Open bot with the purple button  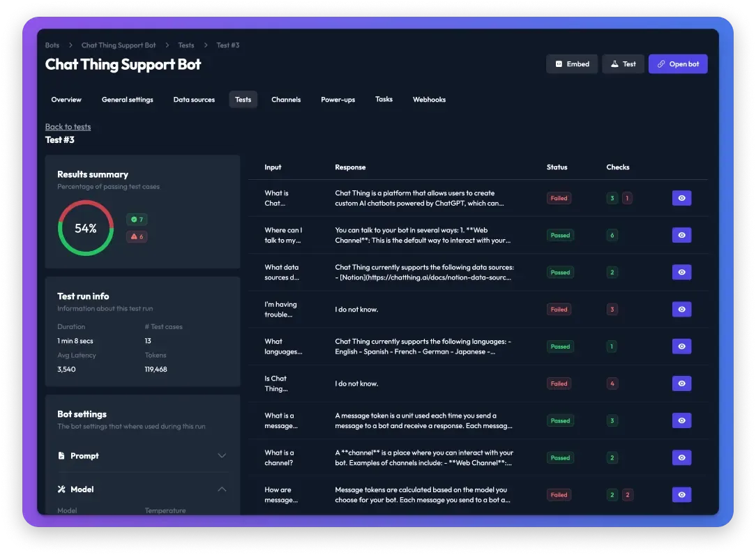click(x=678, y=64)
